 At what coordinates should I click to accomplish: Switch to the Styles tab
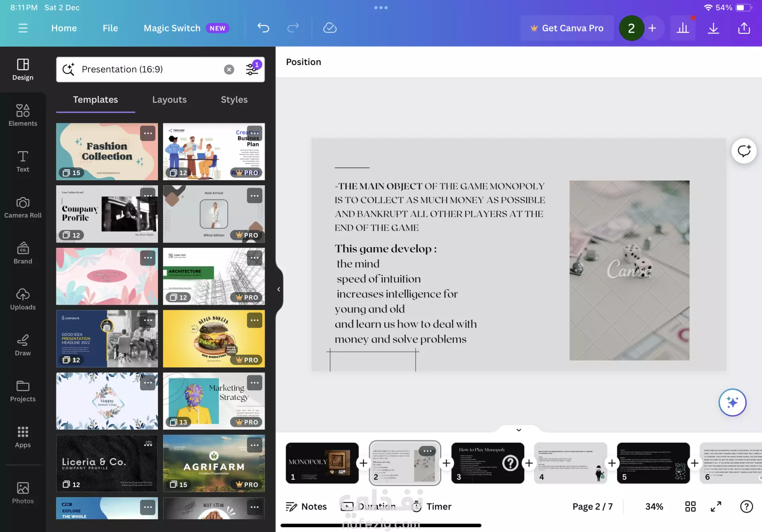coord(234,100)
